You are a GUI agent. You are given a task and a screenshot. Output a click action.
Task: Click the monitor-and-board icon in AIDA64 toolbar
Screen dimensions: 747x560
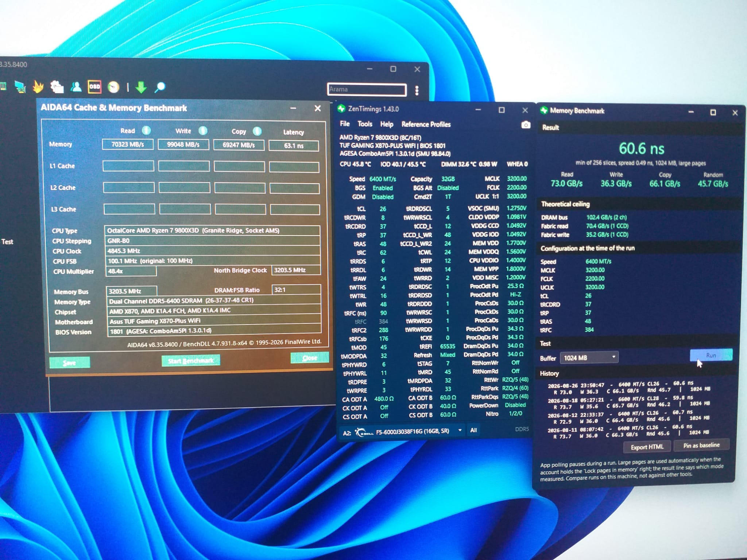point(20,86)
